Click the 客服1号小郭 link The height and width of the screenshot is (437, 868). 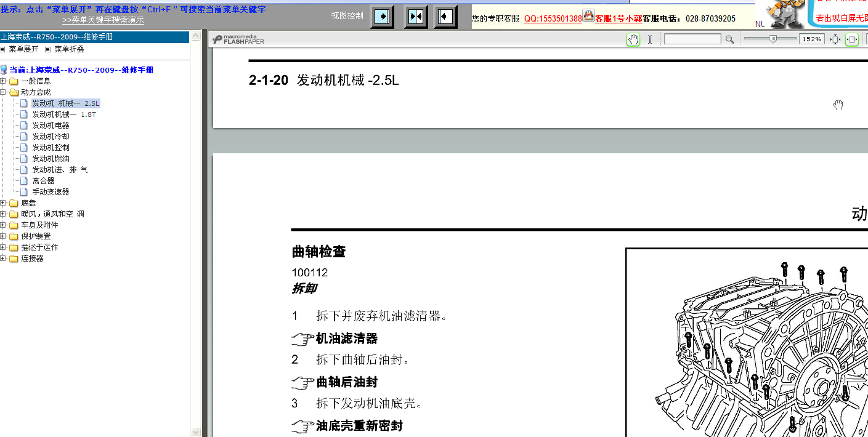click(619, 19)
